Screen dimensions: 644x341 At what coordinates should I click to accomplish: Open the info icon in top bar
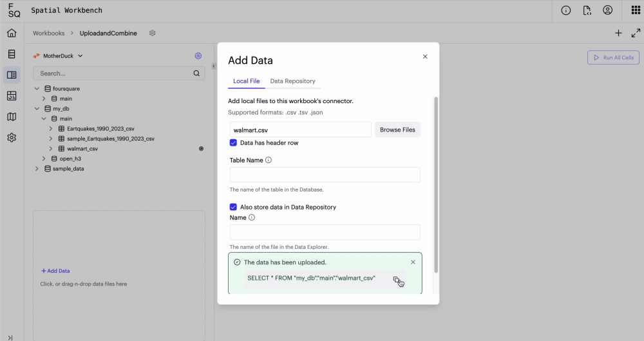click(x=566, y=11)
